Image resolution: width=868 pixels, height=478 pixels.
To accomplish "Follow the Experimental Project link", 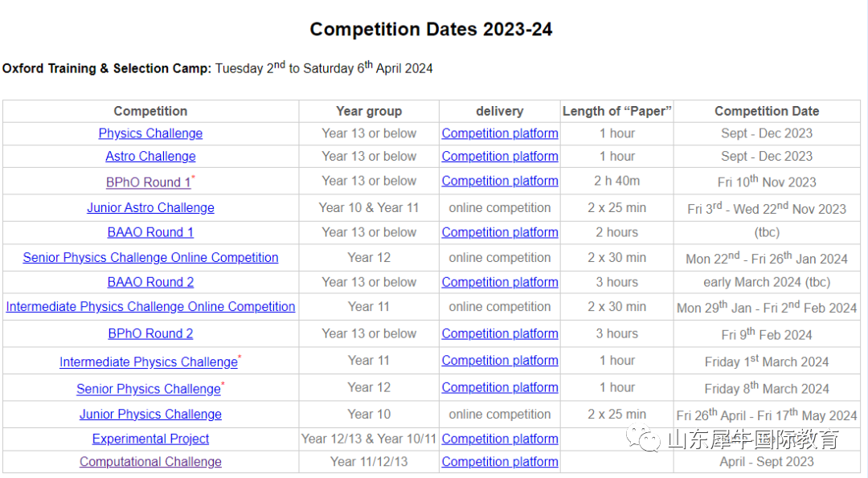I will point(150,439).
